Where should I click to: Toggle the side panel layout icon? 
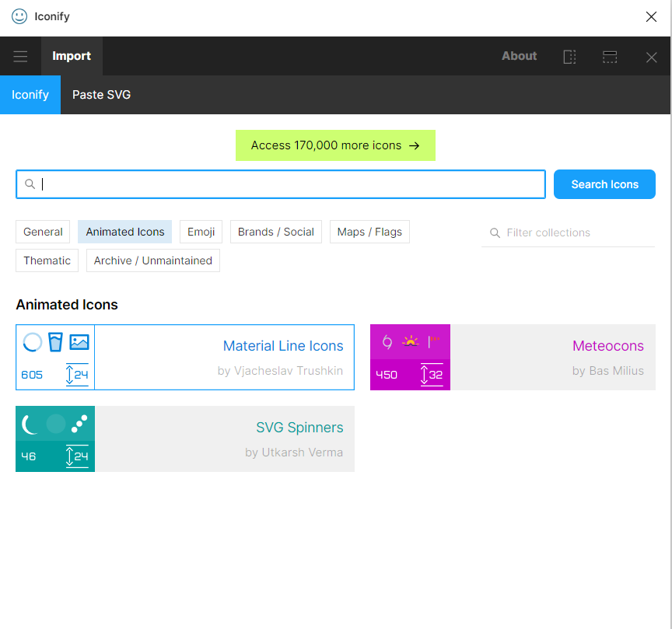569,57
